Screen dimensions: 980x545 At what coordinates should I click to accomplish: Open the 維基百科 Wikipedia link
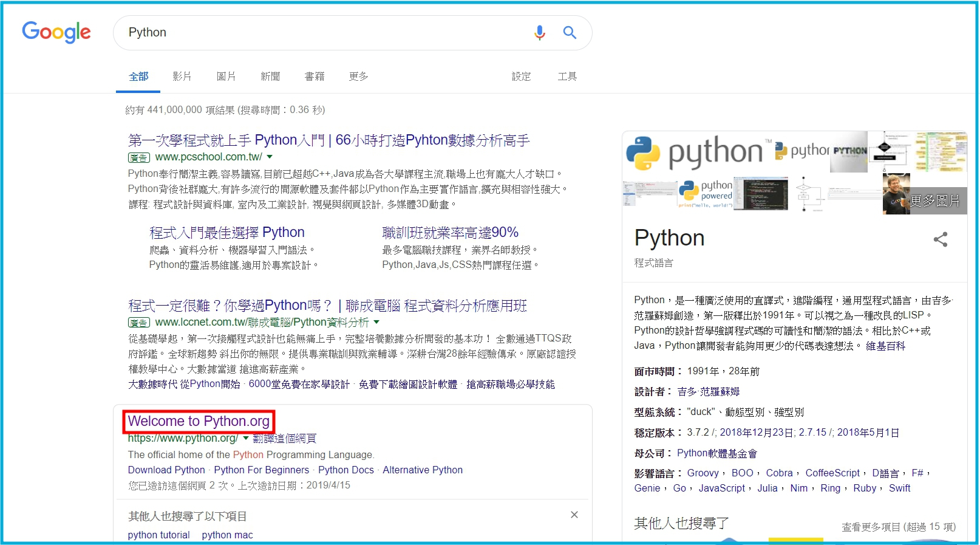click(885, 346)
